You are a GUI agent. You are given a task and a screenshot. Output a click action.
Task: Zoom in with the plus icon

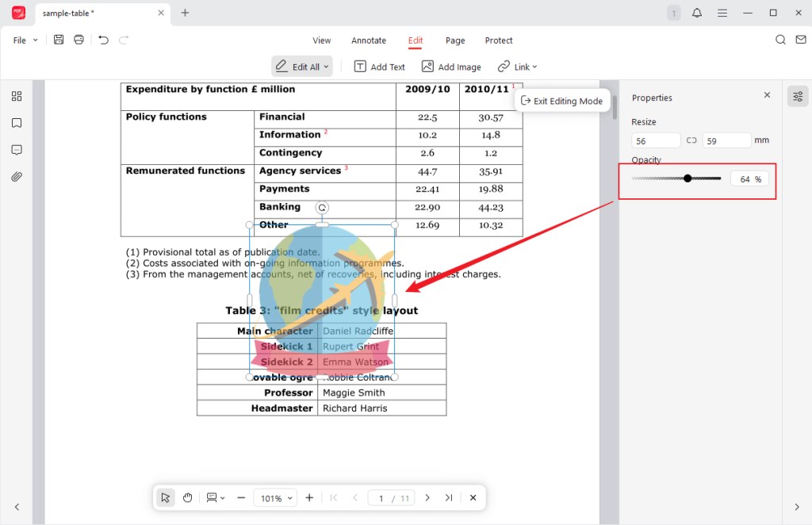click(x=309, y=497)
